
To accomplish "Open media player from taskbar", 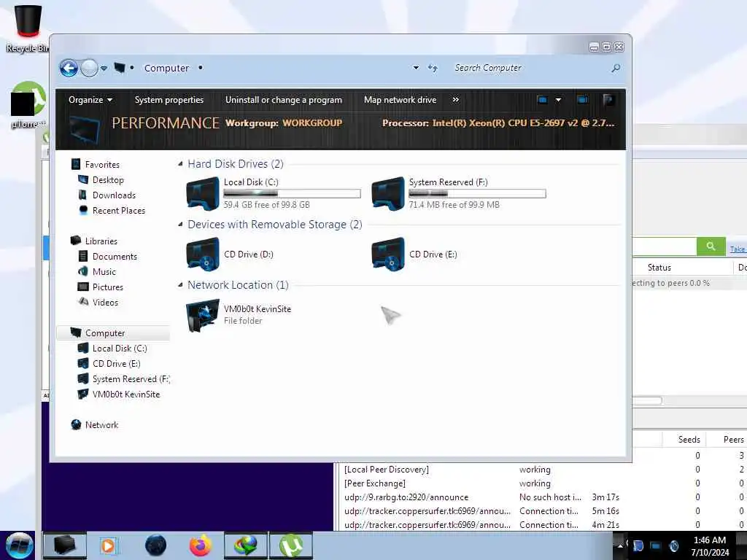I will tap(108, 545).
